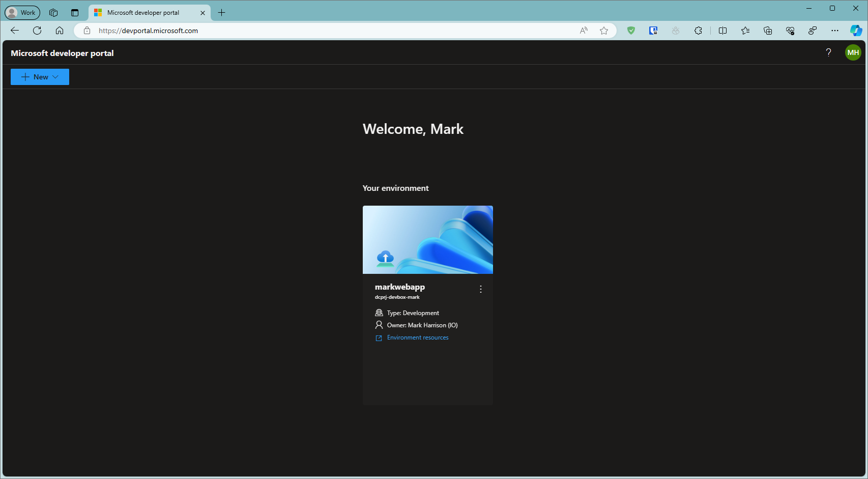Open a new browser tab
Viewport: 868px width, 479px height.
coord(222,13)
